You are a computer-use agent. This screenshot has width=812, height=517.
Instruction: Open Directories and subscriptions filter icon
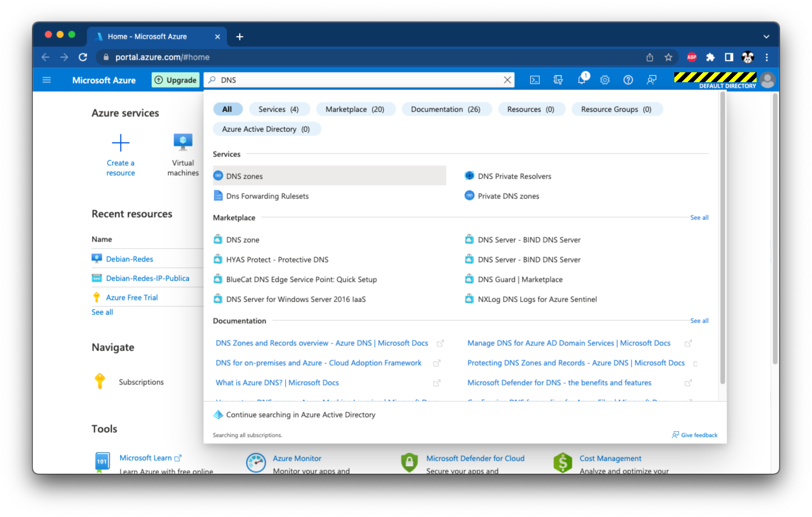coord(558,80)
